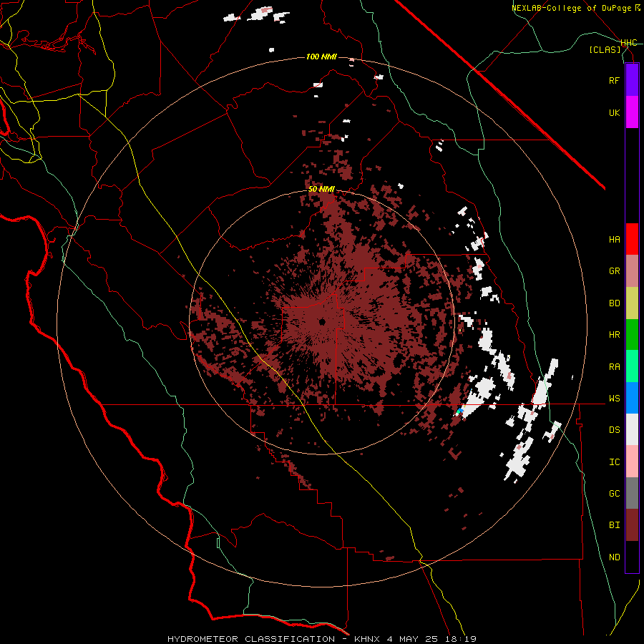Viewport: 644px width, 644px height.
Task: Select the gray GC legend swatch
Action: click(x=632, y=493)
